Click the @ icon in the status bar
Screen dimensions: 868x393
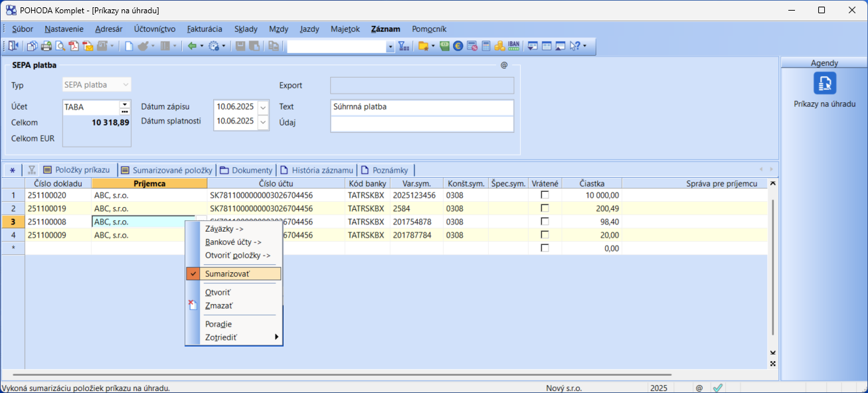699,388
